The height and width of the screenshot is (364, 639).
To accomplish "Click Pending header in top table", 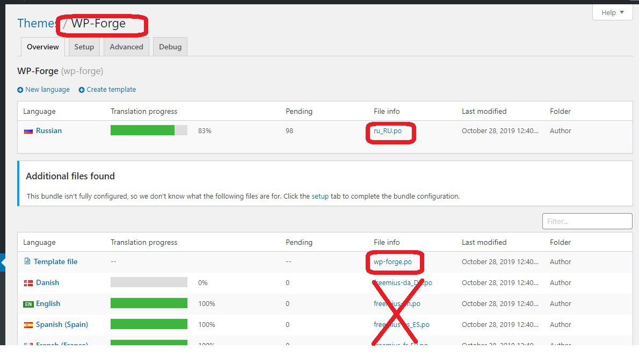I will pyautogui.click(x=299, y=111).
